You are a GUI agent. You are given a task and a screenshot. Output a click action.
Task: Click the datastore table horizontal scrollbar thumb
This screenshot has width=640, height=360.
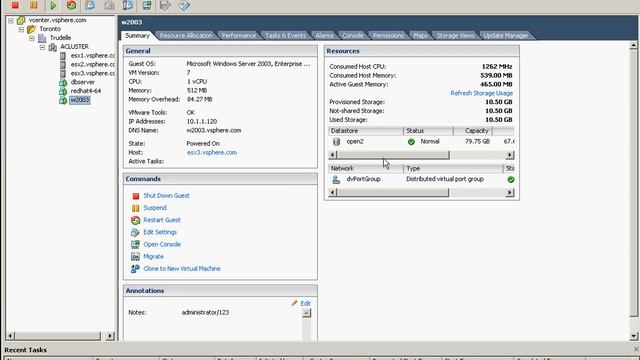pos(393,155)
